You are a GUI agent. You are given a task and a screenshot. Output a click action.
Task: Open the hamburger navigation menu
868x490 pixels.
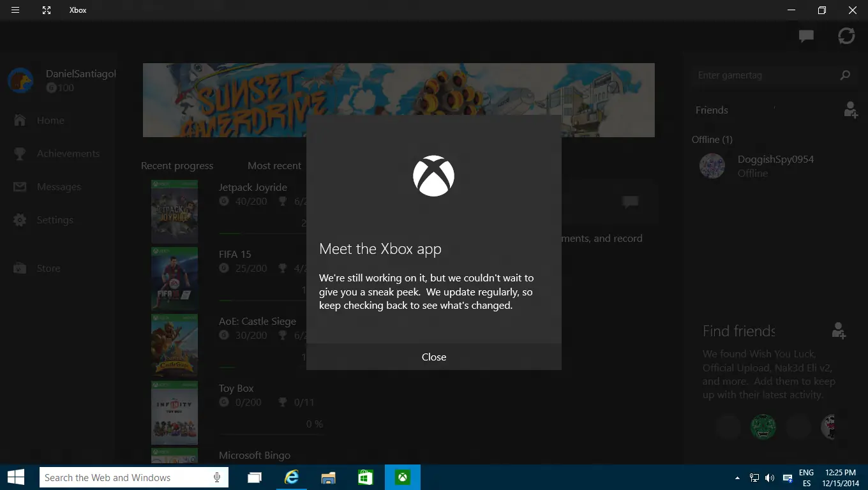point(14,10)
